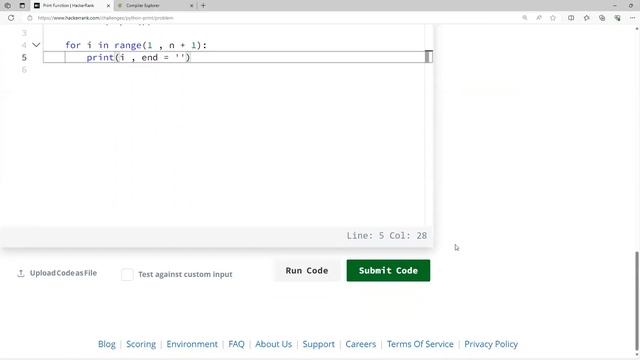
Task: View site information lock icon
Action: coord(30,18)
